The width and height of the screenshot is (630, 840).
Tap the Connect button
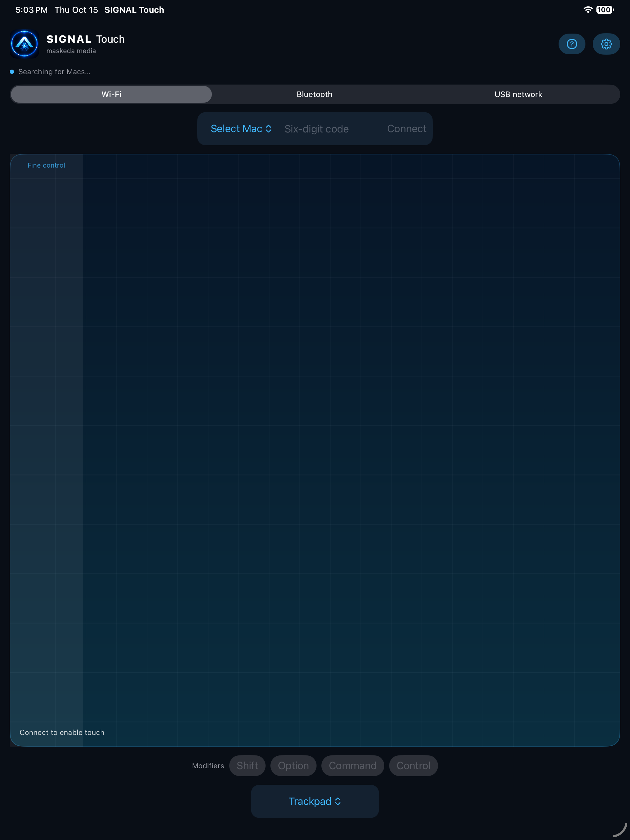coord(406,129)
